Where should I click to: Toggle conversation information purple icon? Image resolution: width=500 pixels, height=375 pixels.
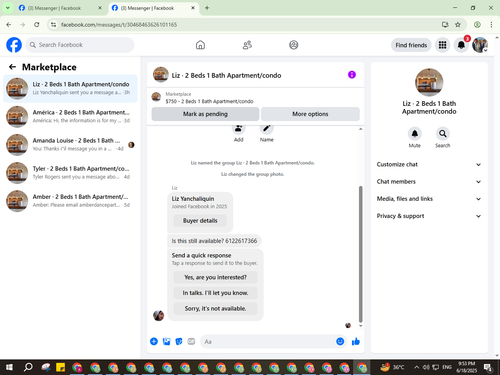(352, 75)
